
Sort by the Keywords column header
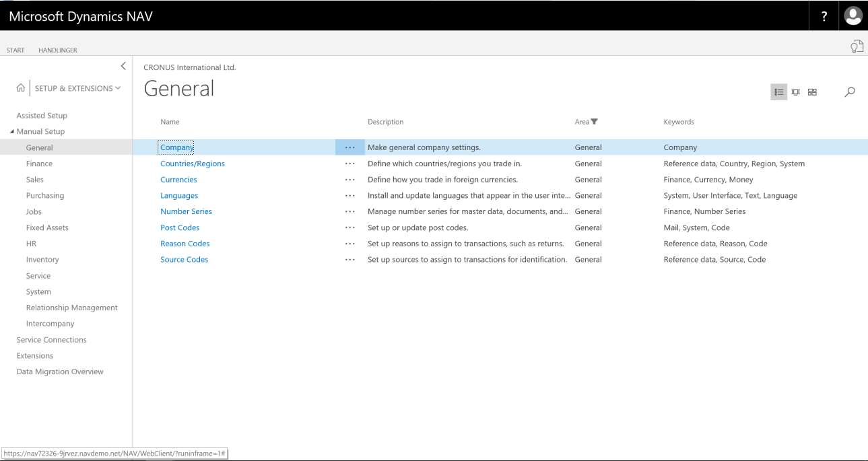pos(679,122)
